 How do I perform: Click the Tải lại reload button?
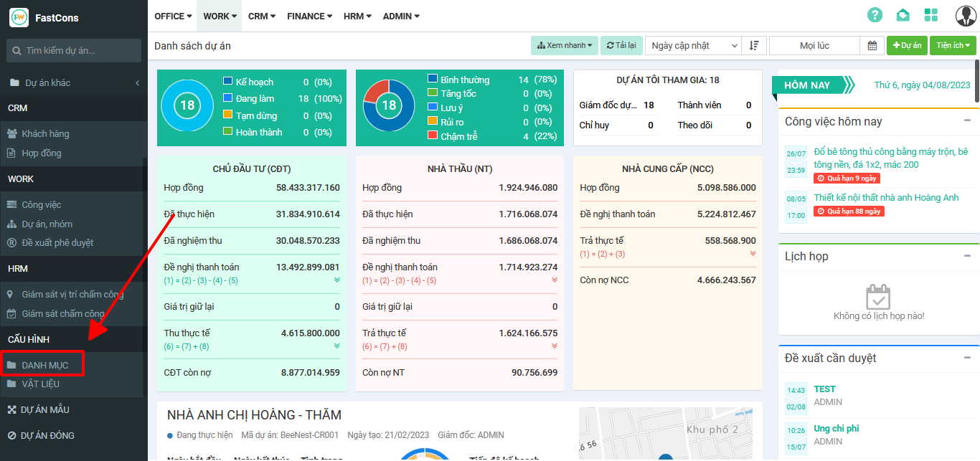(621, 45)
